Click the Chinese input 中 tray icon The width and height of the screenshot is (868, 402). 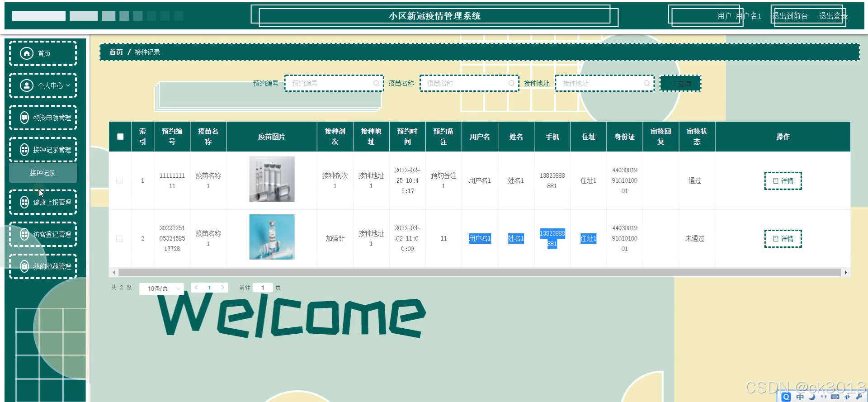[x=800, y=397]
